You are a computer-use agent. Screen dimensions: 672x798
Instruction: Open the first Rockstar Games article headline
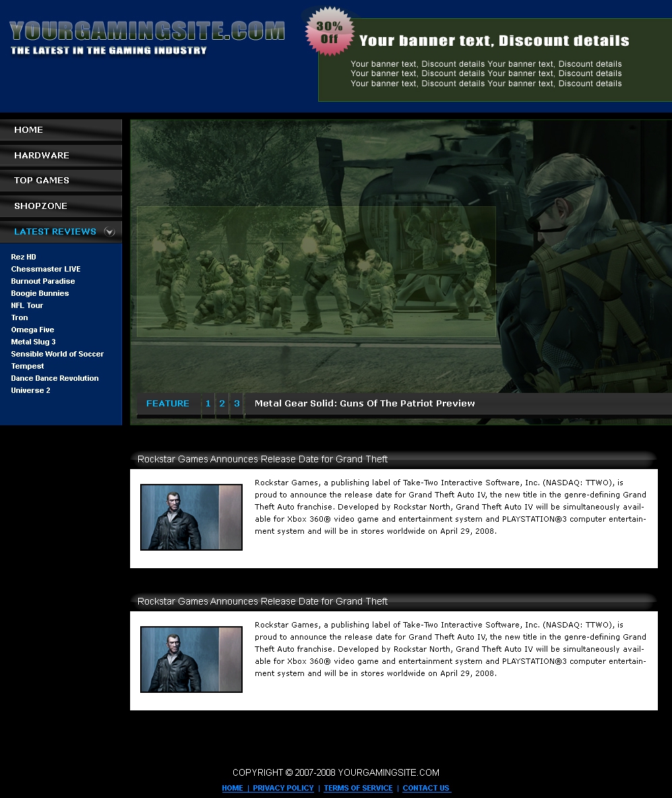[262, 459]
